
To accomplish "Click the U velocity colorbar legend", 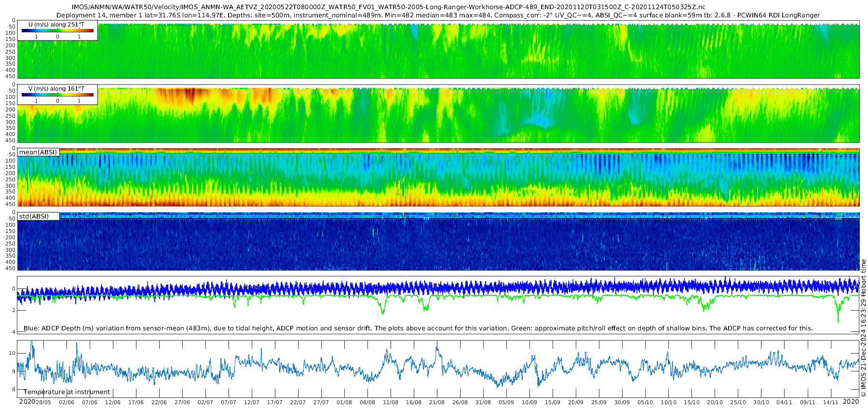I will pyautogui.click(x=57, y=31).
